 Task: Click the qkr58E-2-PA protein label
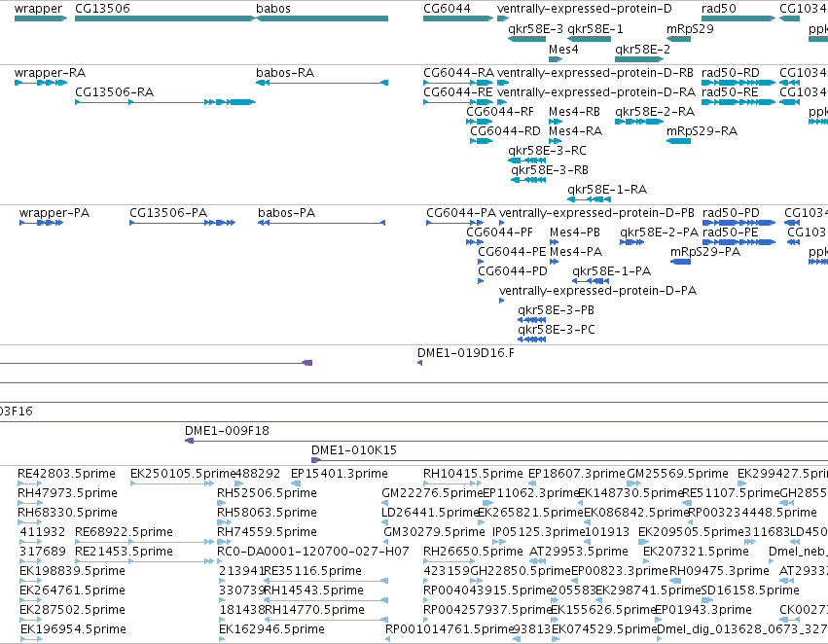coord(659,233)
